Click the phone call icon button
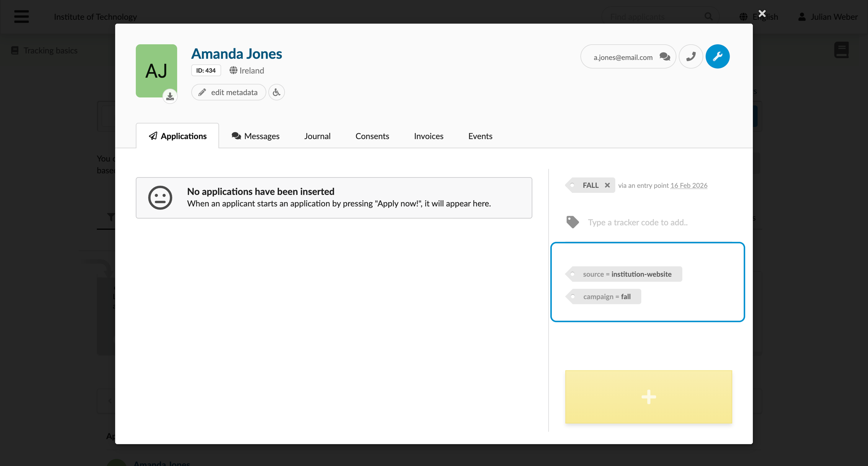 (691, 56)
